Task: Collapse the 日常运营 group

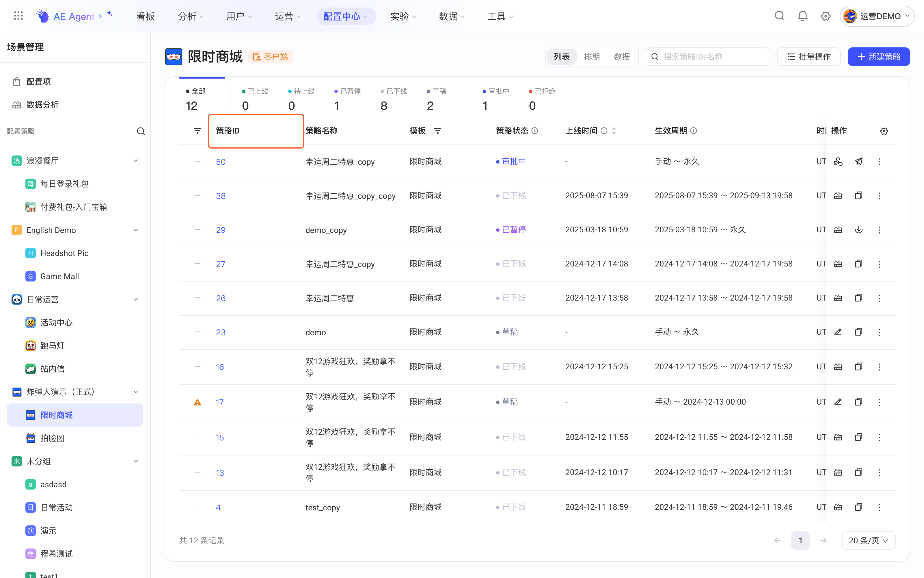Action: coord(135,299)
